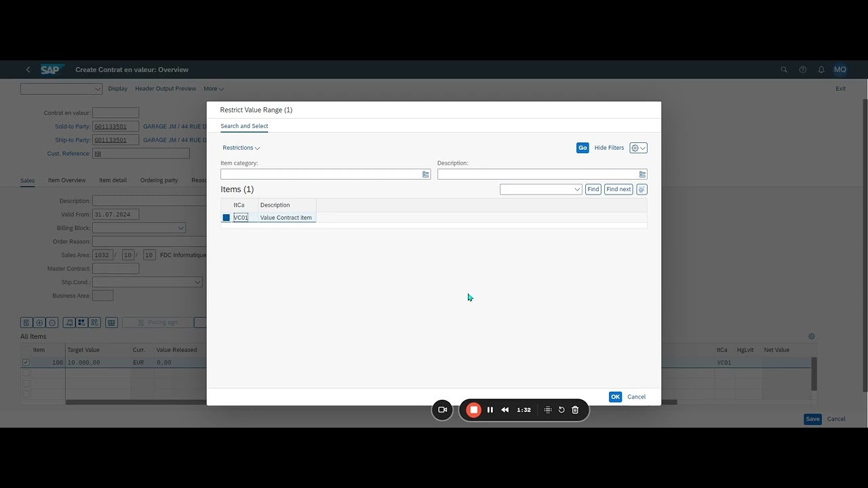Open the Ordering party tab

tap(159, 180)
